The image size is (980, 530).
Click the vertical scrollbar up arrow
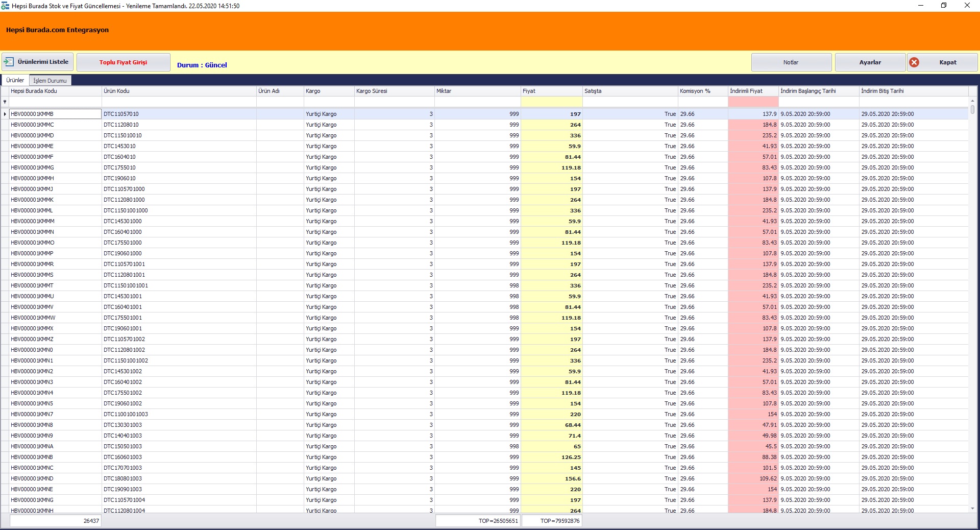point(972,101)
